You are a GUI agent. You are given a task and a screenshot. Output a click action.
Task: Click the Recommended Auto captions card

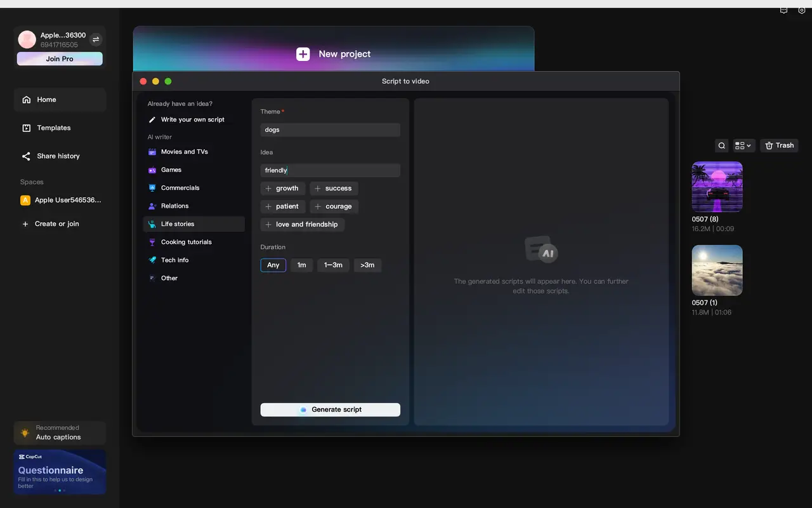click(x=60, y=432)
